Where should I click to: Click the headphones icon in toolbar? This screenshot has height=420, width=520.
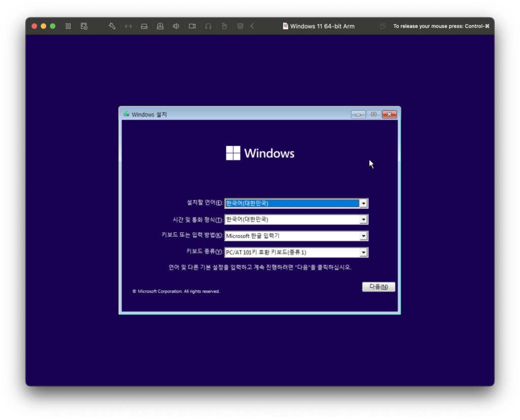pos(208,26)
